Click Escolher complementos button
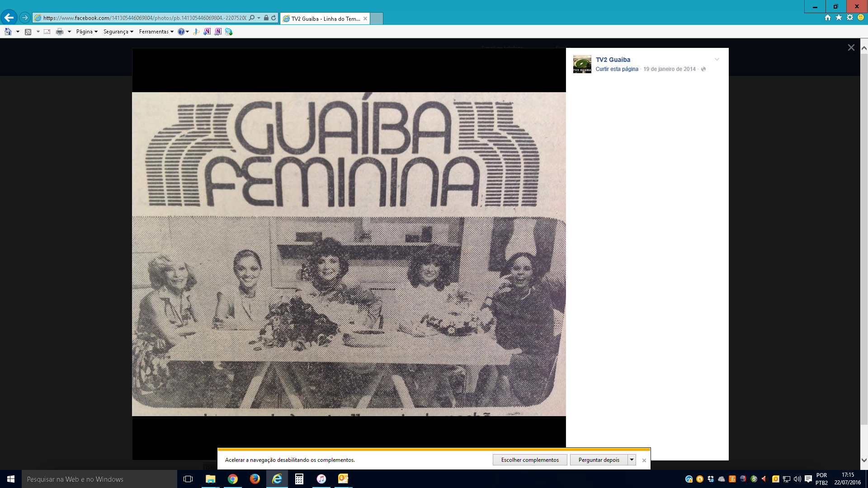This screenshot has width=868, height=488. [530, 460]
